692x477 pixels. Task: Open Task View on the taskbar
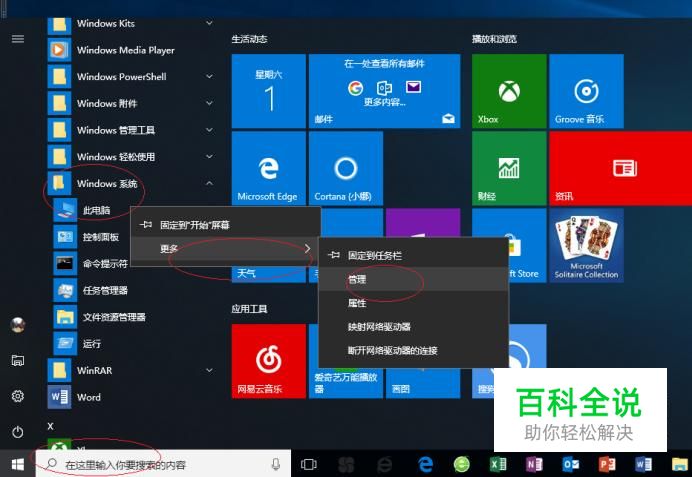(308, 464)
